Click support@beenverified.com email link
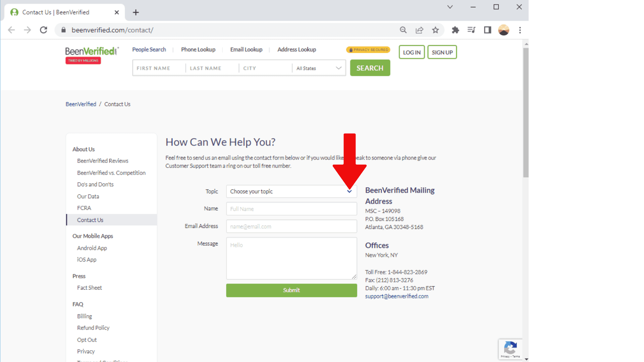Viewport: 644px width, 362px height. (x=396, y=296)
